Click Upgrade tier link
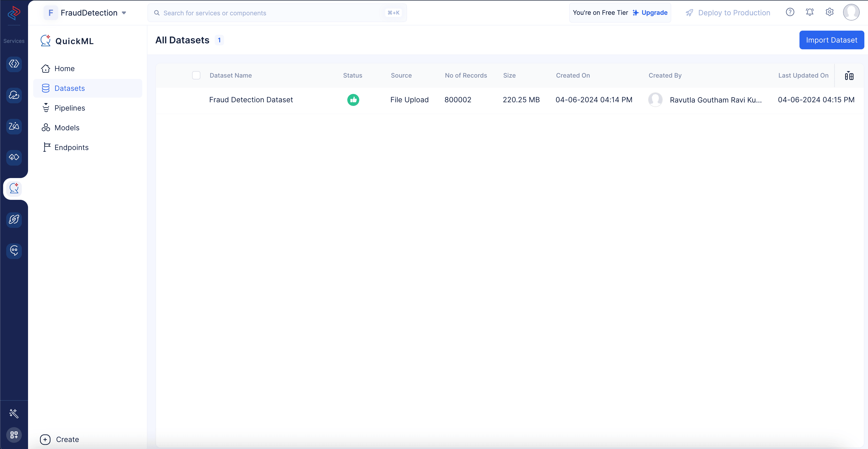 [654, 13]
